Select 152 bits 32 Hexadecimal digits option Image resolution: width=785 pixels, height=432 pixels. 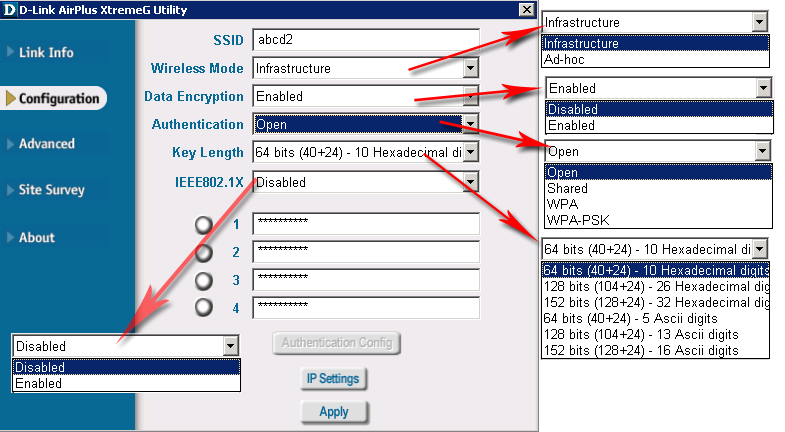(655, 302)
